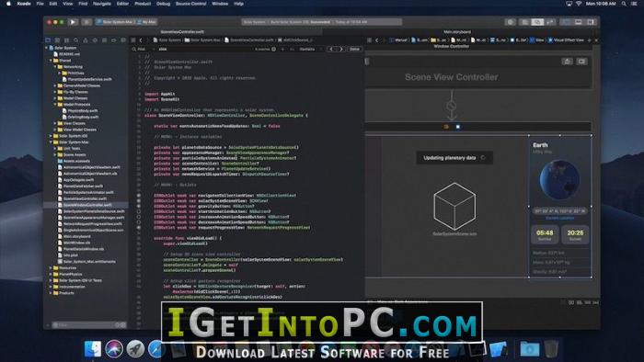
Task: Expand the Solar System iOS group
Action: (x=51, y=136)
